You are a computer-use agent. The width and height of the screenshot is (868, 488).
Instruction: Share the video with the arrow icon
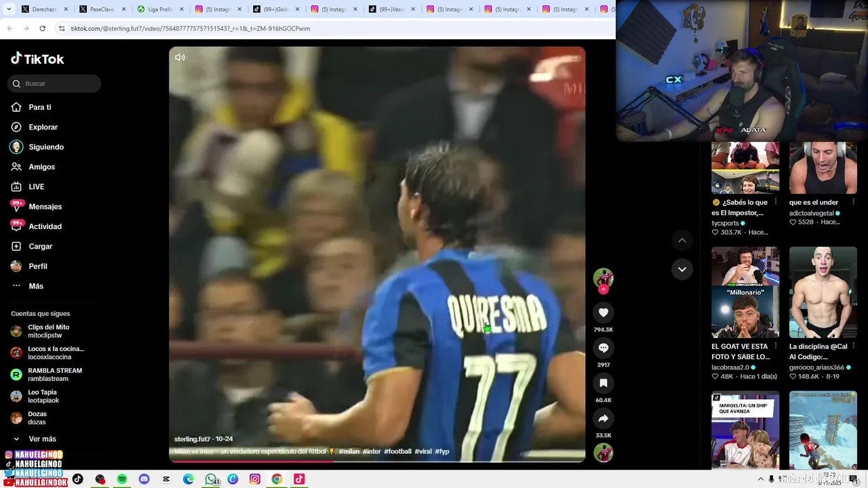pos(604,418)
